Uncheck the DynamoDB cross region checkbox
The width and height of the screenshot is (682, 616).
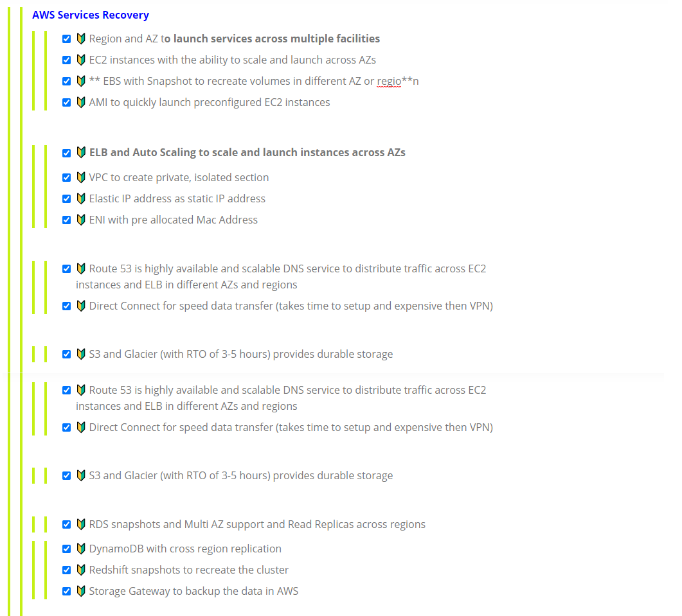[67, 549]
